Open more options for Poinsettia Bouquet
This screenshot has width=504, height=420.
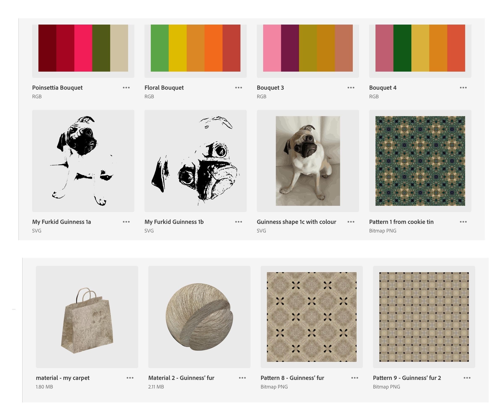[126, 88]
